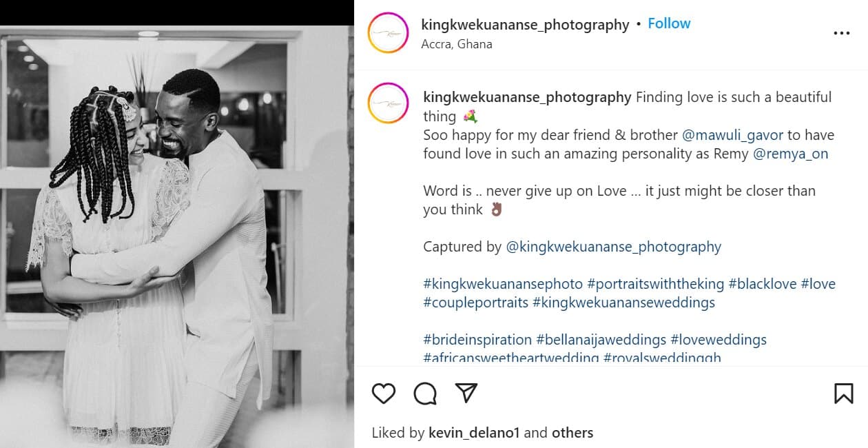Open the three-dot more options menu

click(x=841, y=33)
